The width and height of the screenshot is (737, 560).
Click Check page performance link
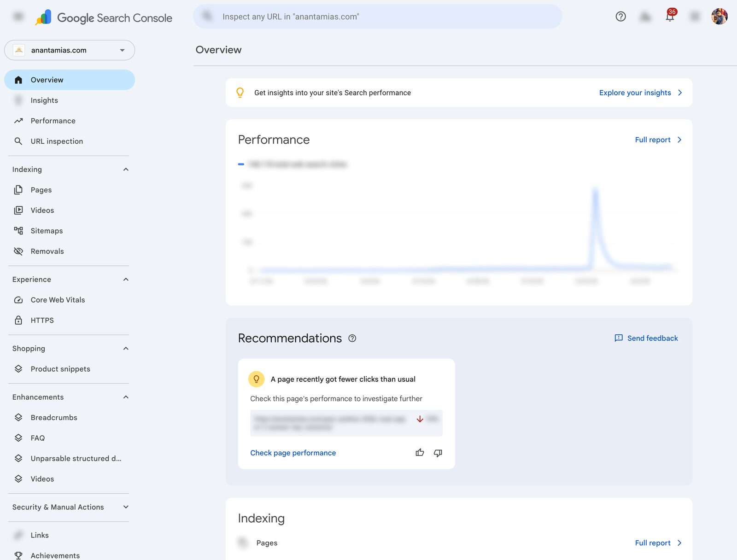pos(293,453)
